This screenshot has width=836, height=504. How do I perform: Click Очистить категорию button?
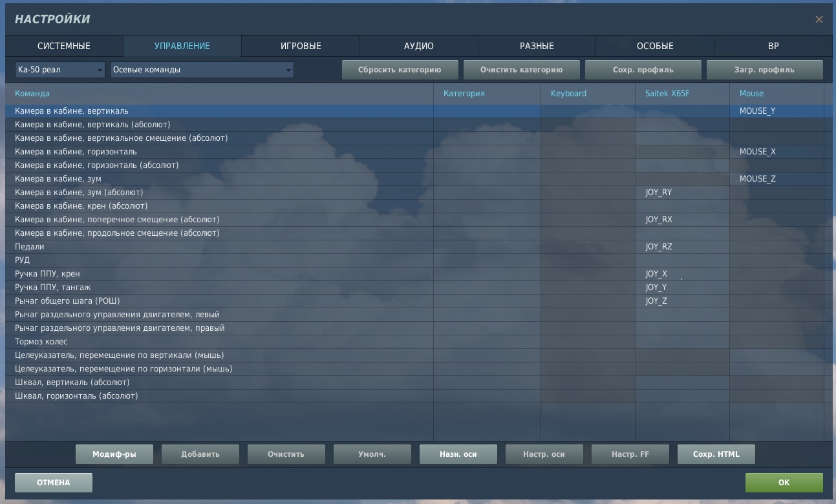click(x=521, y=70)
